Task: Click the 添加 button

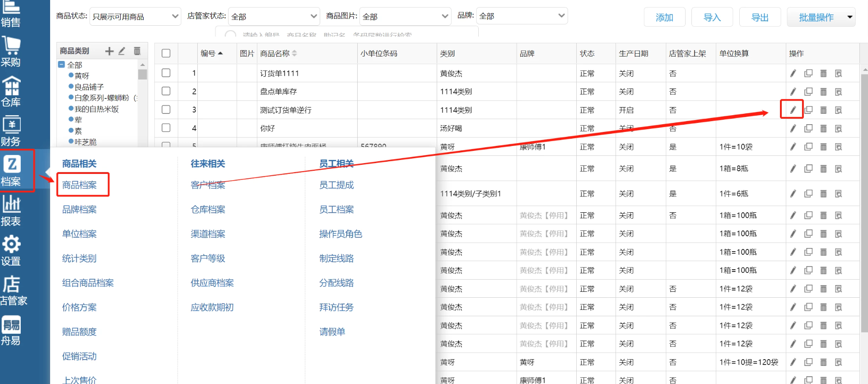Action: coord(664,18)
